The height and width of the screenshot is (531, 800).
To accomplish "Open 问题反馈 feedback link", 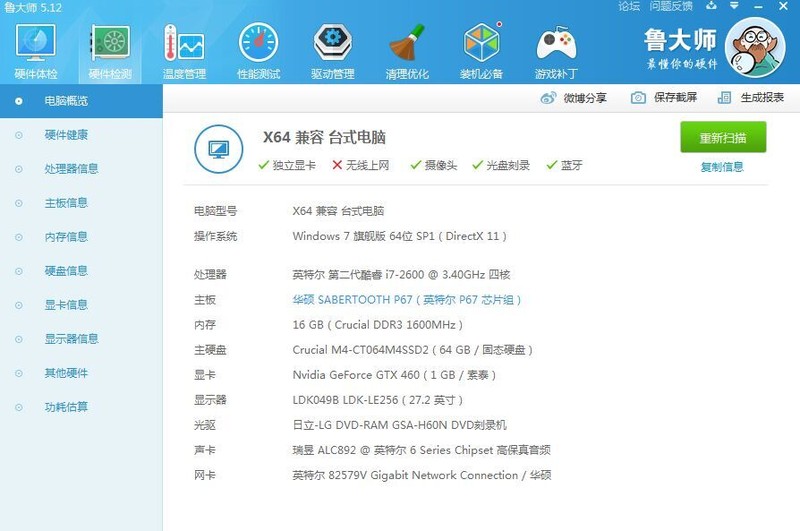I will point(671,6).
